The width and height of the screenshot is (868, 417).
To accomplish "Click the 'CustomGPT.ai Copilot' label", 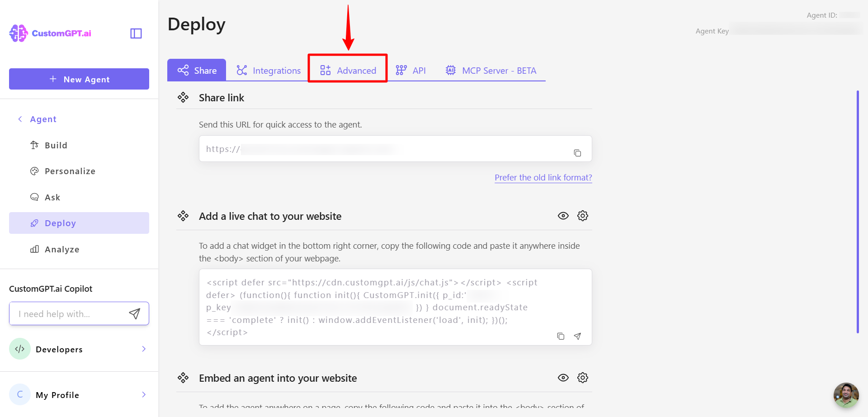I will [x=51, y=289].
